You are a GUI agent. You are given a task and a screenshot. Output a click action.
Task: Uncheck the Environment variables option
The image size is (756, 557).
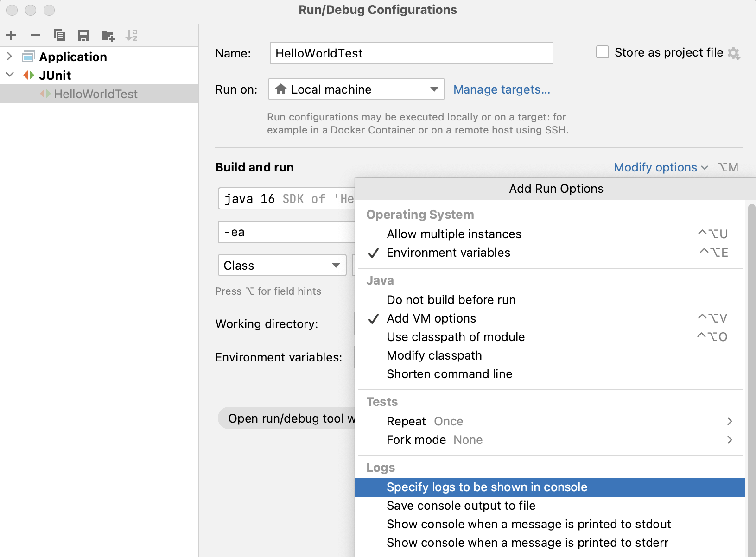pos(550,253)
